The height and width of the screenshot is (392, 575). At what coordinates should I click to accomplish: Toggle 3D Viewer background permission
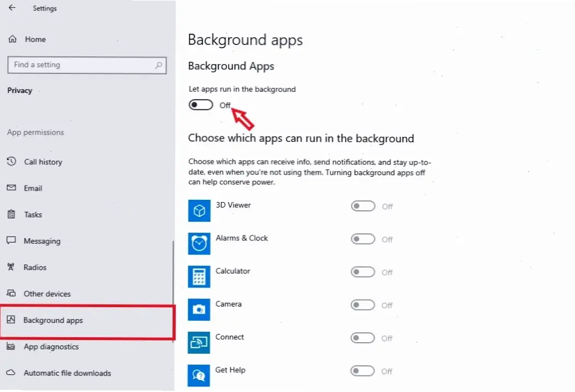click(363, 206)
